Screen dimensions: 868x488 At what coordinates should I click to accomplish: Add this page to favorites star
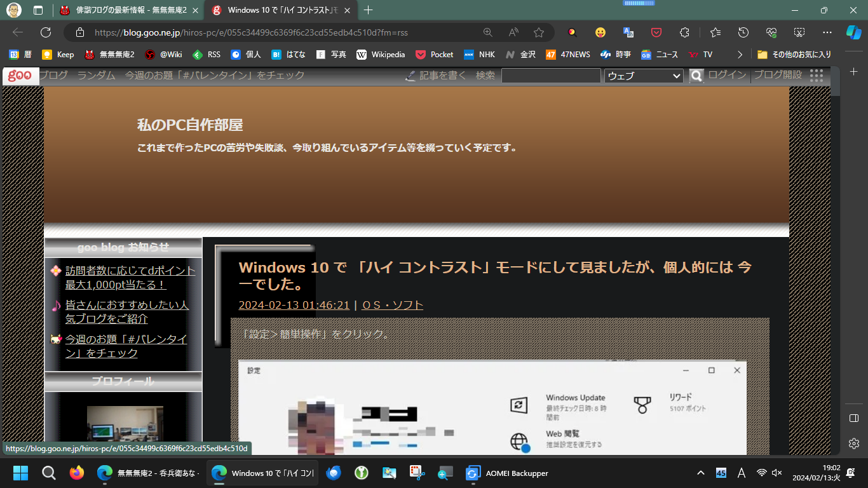click(539, 32)
